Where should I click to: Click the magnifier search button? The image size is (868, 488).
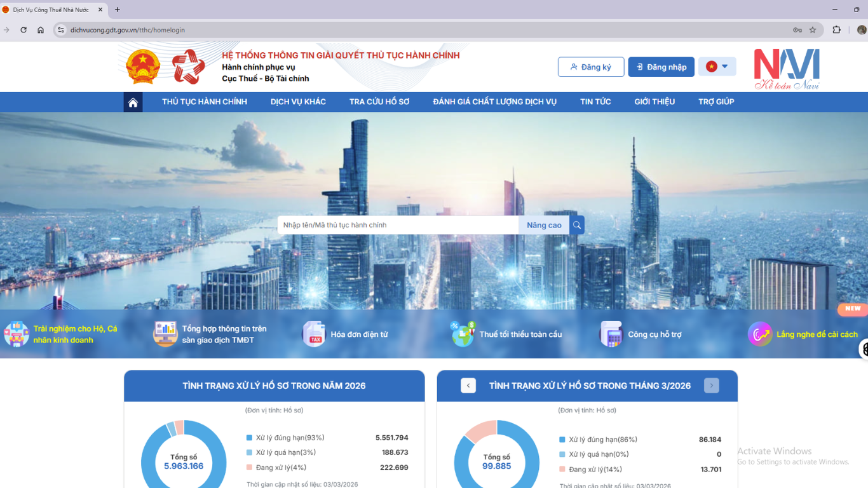pos(577,225)
